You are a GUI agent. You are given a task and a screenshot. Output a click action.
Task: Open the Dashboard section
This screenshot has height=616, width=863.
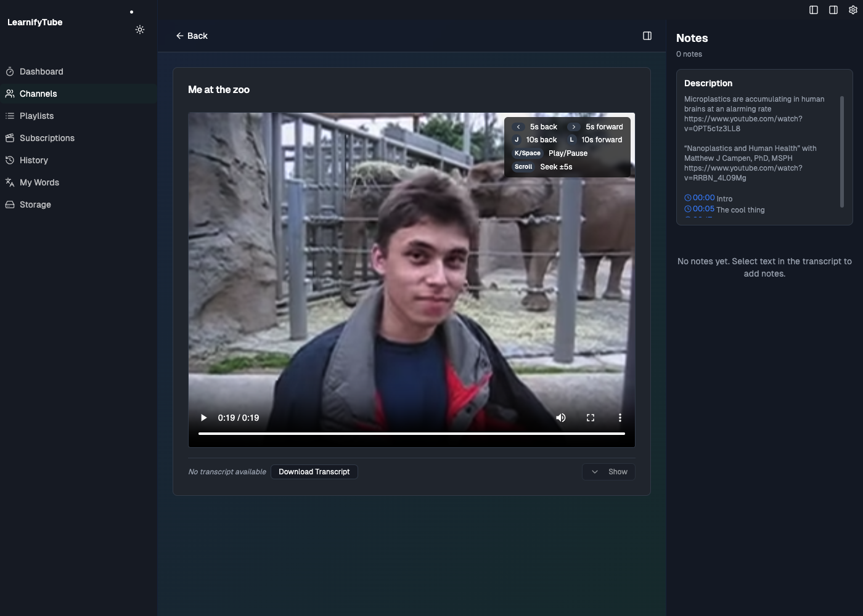(41, 71)
